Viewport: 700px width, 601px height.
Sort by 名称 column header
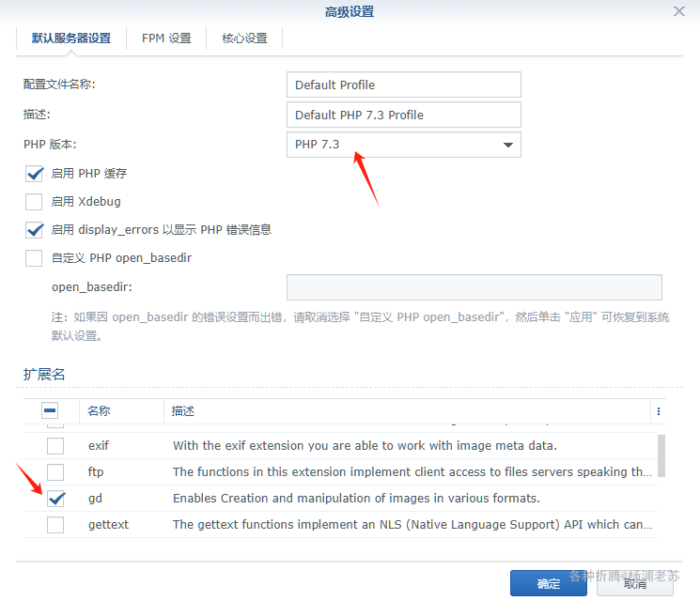tap(99, 411)
